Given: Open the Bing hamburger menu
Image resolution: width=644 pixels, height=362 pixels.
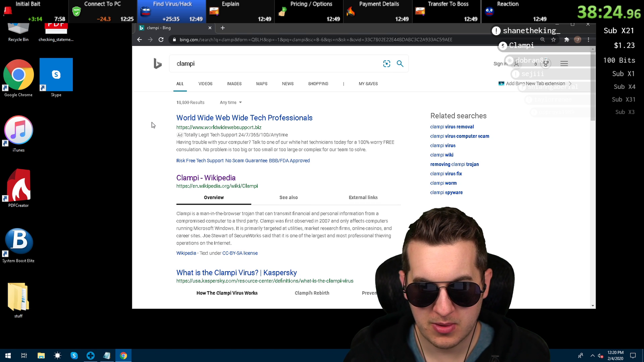Looking at the screenshot, I should [564, 64].
